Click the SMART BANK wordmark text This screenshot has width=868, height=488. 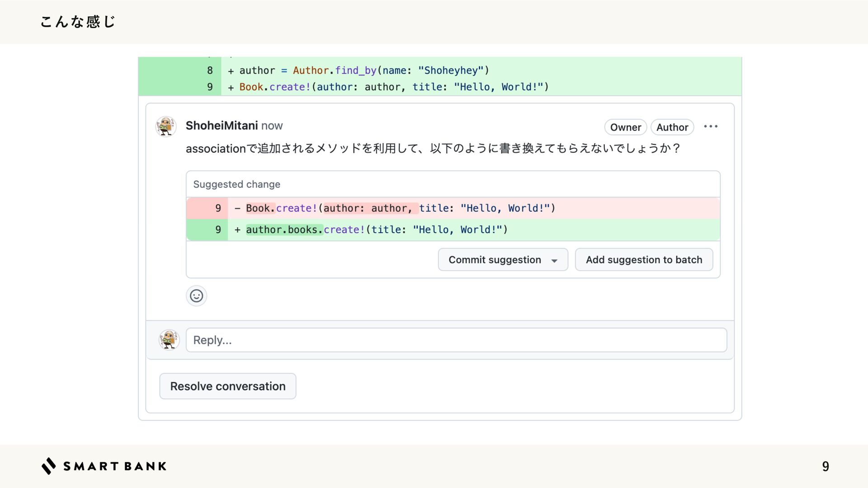tap(115, 466)
